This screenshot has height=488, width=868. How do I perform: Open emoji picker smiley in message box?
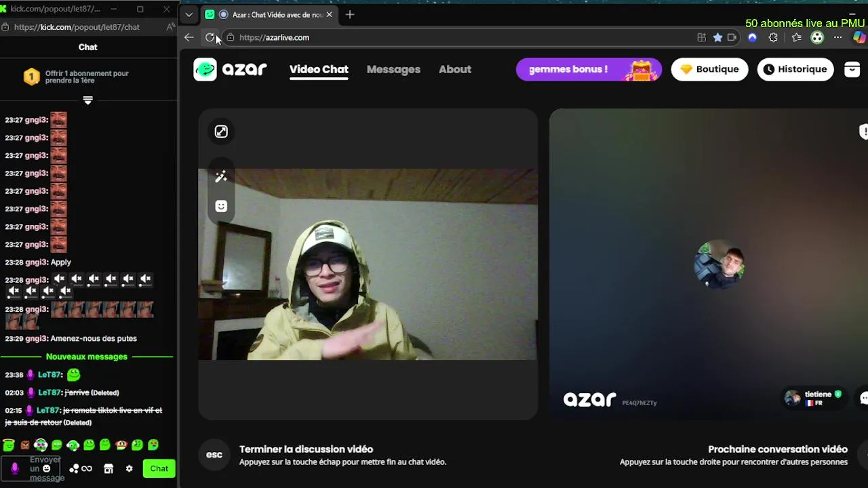click(46, 468)
